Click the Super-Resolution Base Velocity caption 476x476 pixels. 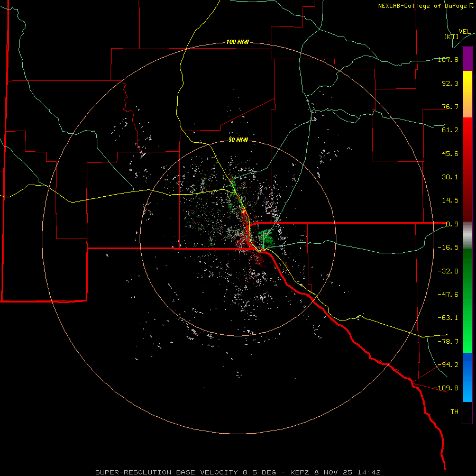coord(237,472)
